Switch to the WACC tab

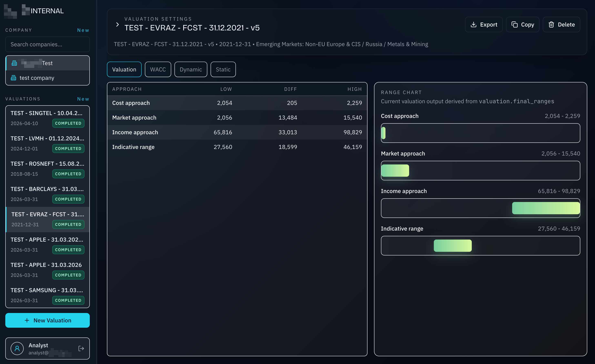[158, 70]
